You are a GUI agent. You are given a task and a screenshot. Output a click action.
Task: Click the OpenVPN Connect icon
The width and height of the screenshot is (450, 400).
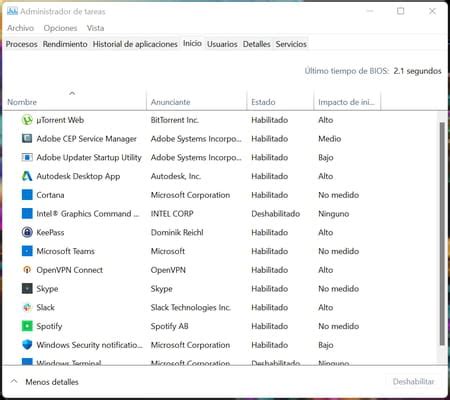pyautogui.click(x=27, y=270)
